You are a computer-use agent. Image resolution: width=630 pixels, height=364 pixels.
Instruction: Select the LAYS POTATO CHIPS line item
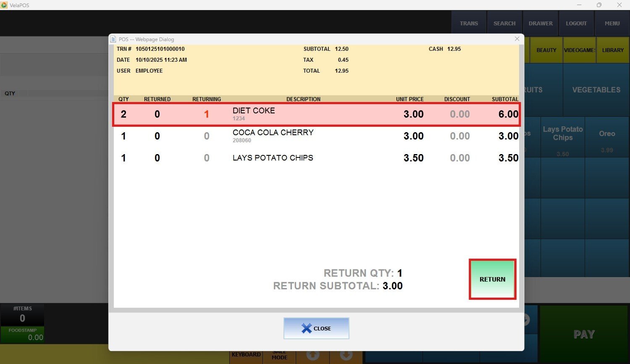[x=316, y=158]
